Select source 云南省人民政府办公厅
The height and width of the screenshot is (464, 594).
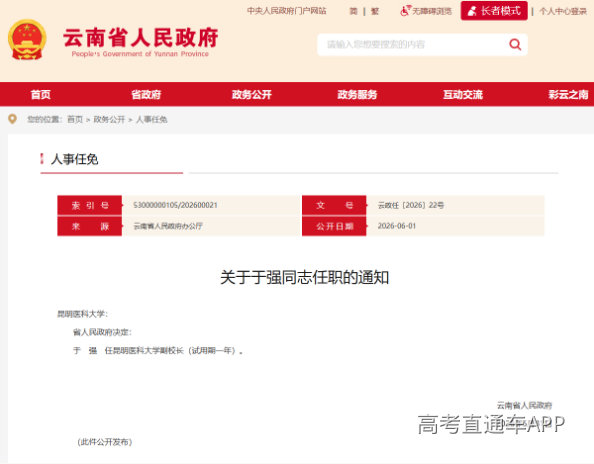coord(168,226)
